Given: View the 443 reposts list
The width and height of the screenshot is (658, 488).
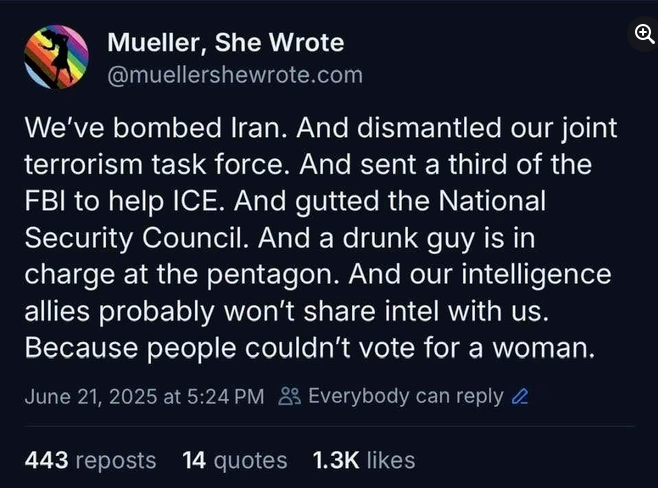Looking at the screenshot, I should click(x=90, y=460).
